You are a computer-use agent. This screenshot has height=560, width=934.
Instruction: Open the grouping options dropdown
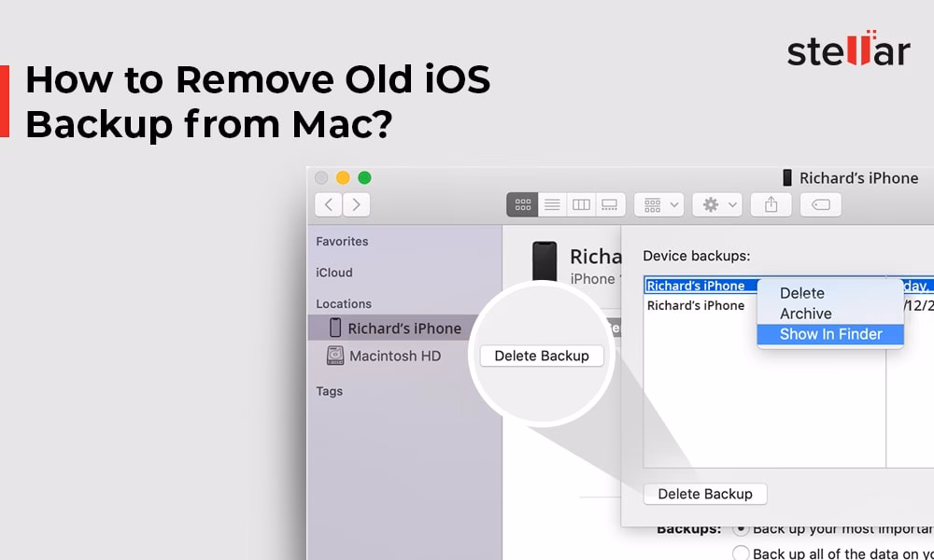click(x=658, y=204)
